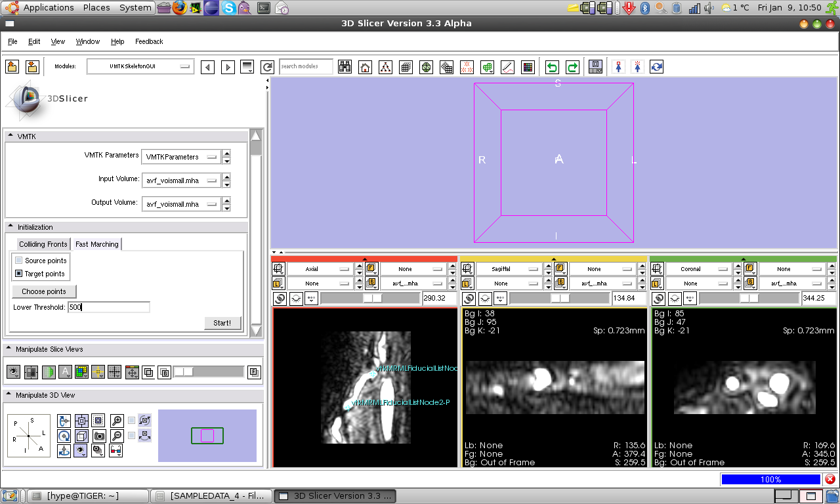The width and height of the screenshot is (840, 504).
Task: Open the stereo red-blue glasses menu icon
Action: point(116,451)
